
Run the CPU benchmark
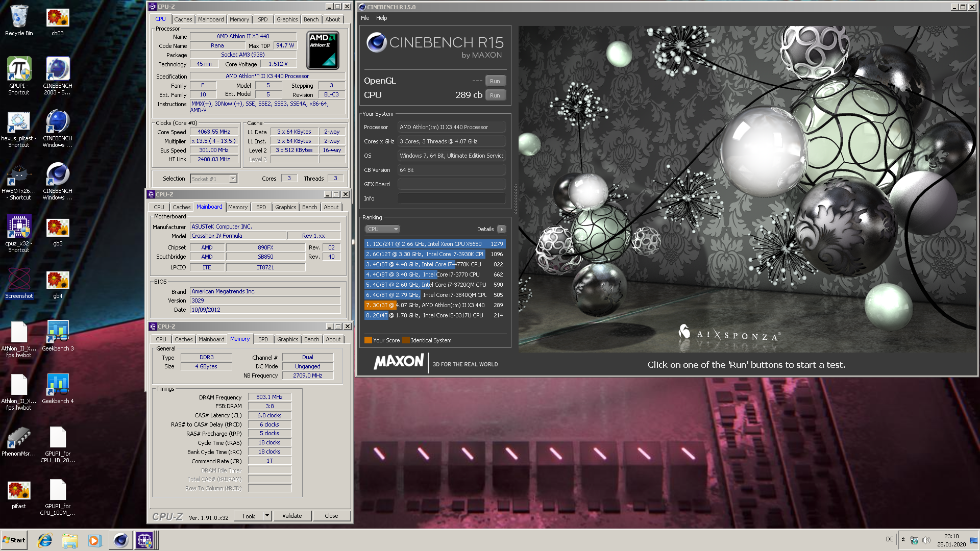click(495, 95)
